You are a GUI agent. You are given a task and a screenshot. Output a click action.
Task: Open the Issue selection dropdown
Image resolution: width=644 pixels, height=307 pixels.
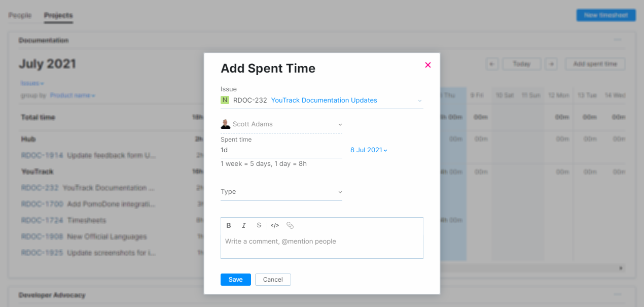click(x=420, y=100)
